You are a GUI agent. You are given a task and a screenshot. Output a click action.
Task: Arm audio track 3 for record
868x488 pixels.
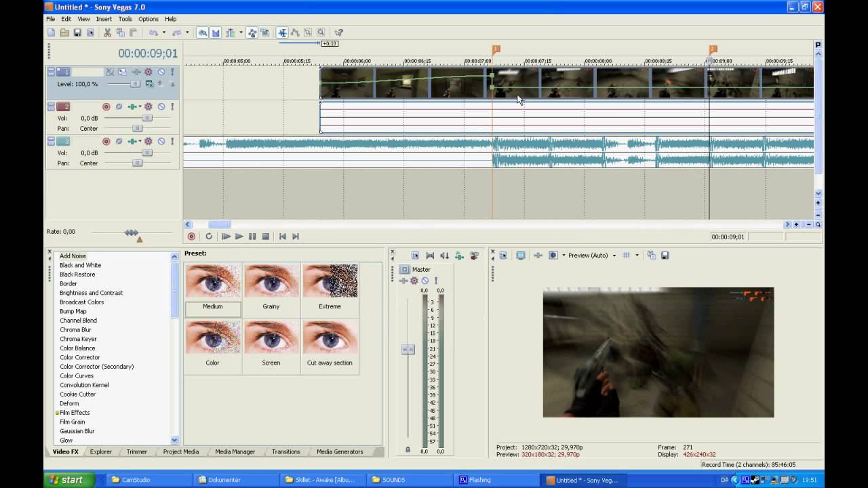tap(106, 142)
